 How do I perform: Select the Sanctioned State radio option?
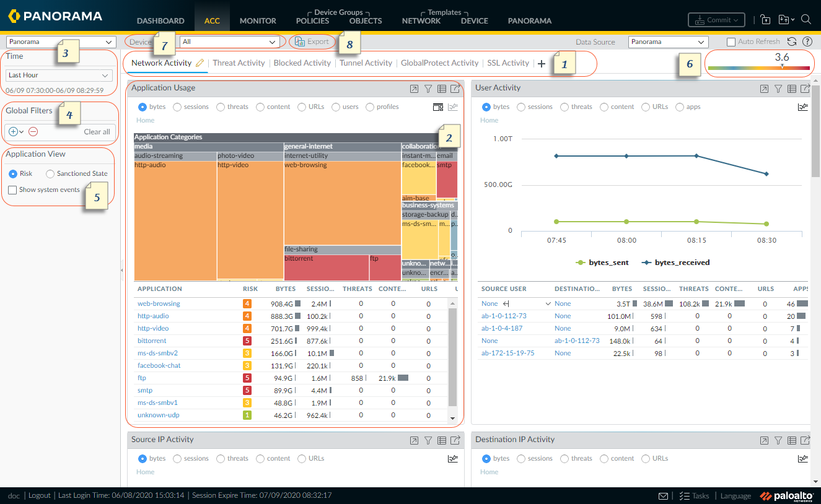click(50, 174)
